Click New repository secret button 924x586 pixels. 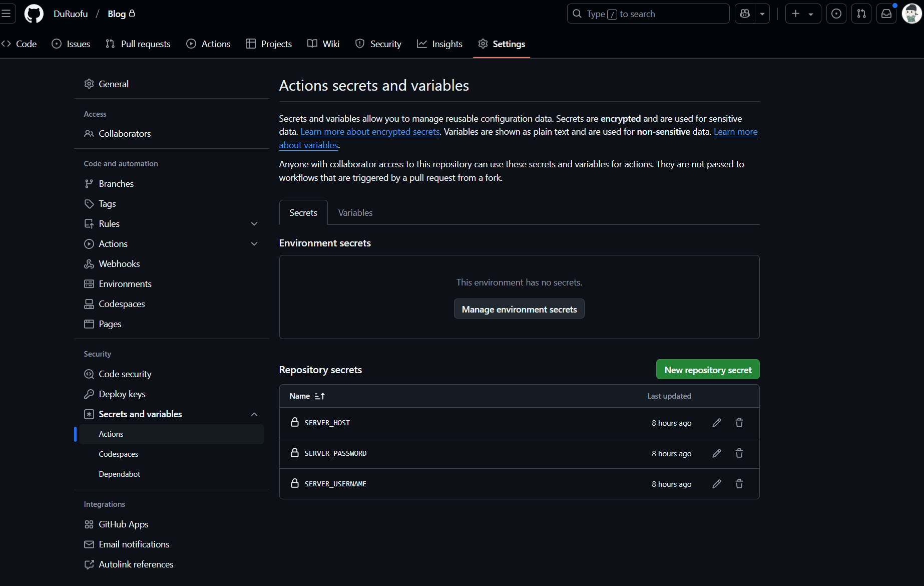click(707, 370)
